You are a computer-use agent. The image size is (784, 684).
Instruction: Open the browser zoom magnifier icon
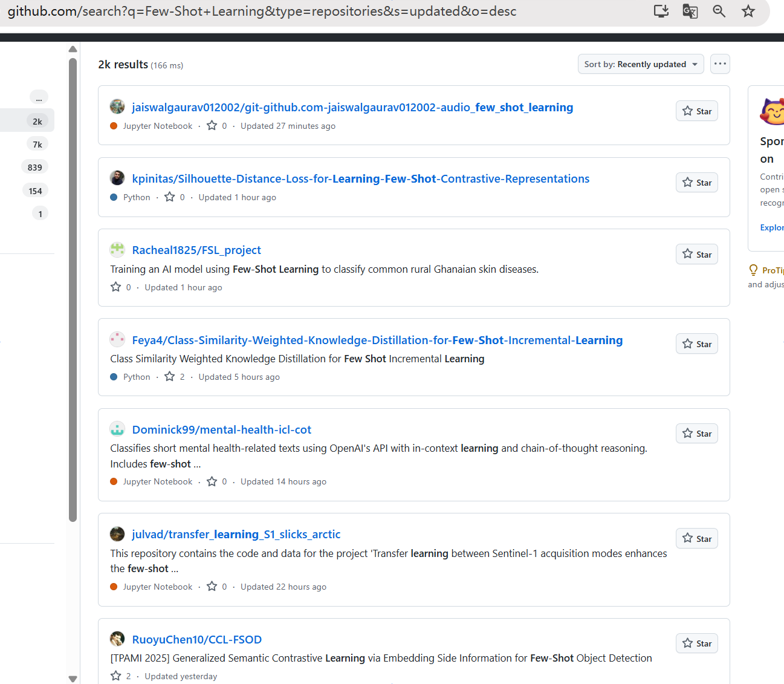(x=719, y=11)
